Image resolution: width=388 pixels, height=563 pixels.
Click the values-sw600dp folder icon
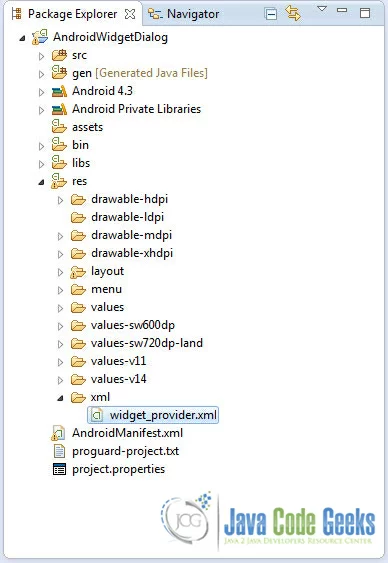[x=78, y=325]
